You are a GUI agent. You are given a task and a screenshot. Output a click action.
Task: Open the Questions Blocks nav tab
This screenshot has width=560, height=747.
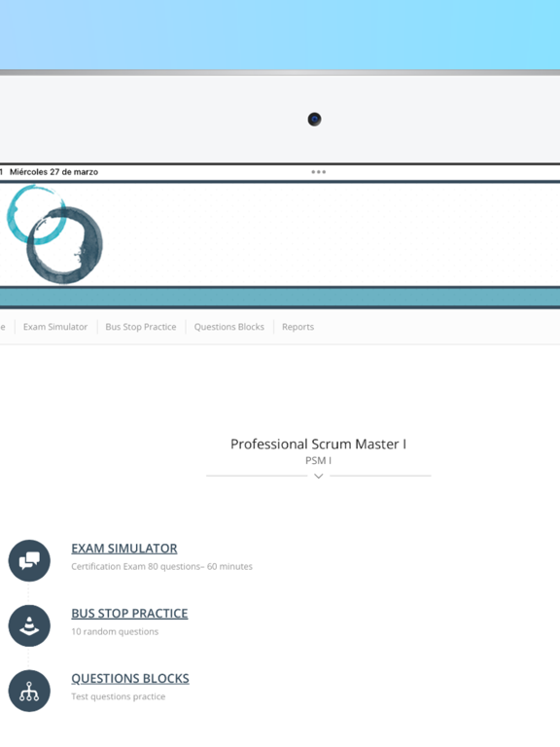coord(229,327)
